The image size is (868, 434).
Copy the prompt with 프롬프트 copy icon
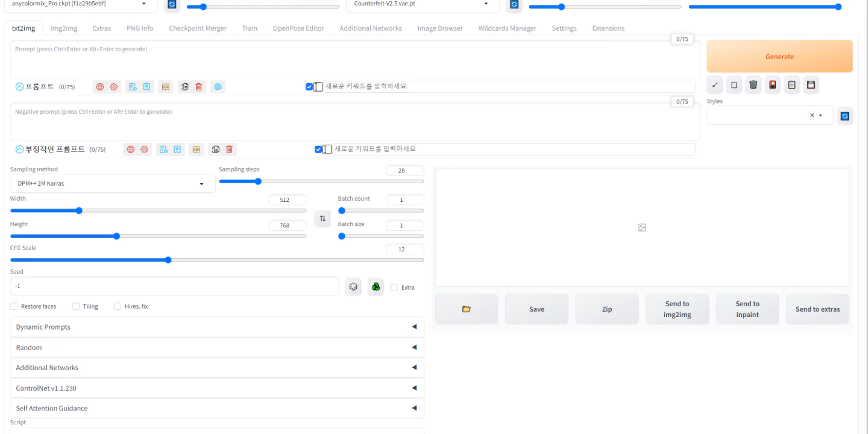click(x=184, y=87)
